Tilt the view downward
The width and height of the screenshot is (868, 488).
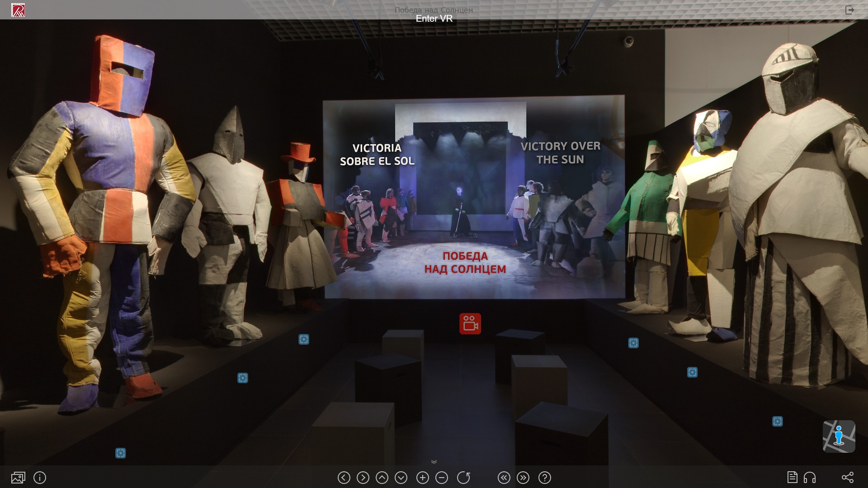coord(401,478)
